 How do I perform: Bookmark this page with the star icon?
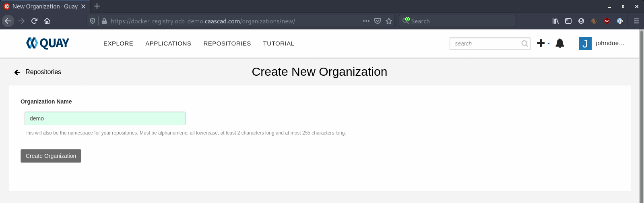pyautogui.click(x=389, y=21)
